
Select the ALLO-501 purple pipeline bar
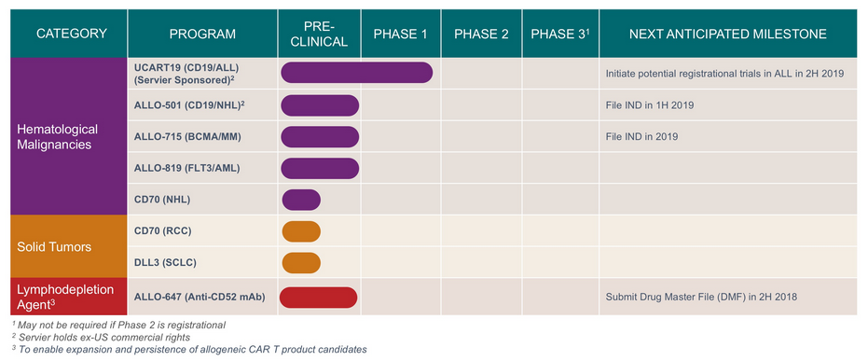click(x=320, y=105)
